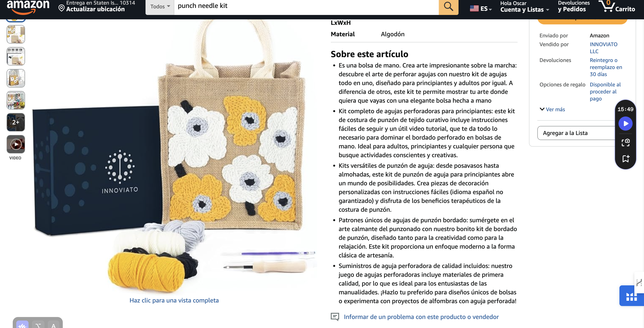Click the report problem speech-bubble icon
This screenshot has height=328, width=644.
pos(335,317)
